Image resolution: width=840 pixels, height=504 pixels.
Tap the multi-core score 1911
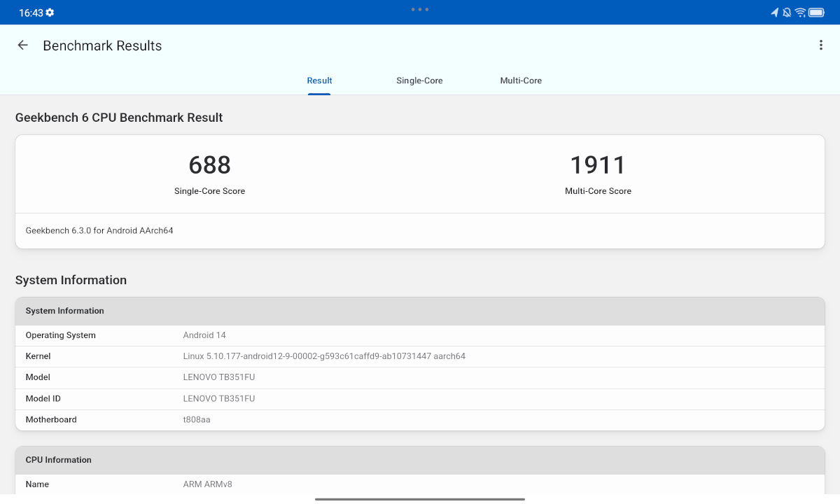point(598,165)
